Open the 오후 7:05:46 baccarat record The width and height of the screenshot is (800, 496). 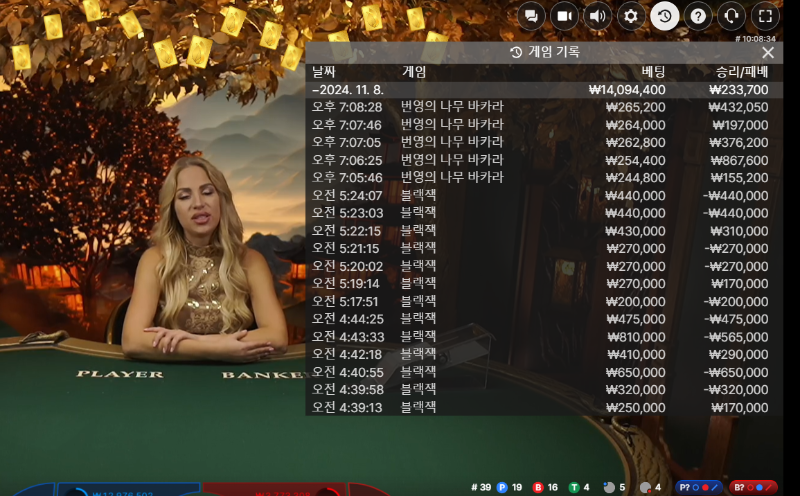[544, 178]
